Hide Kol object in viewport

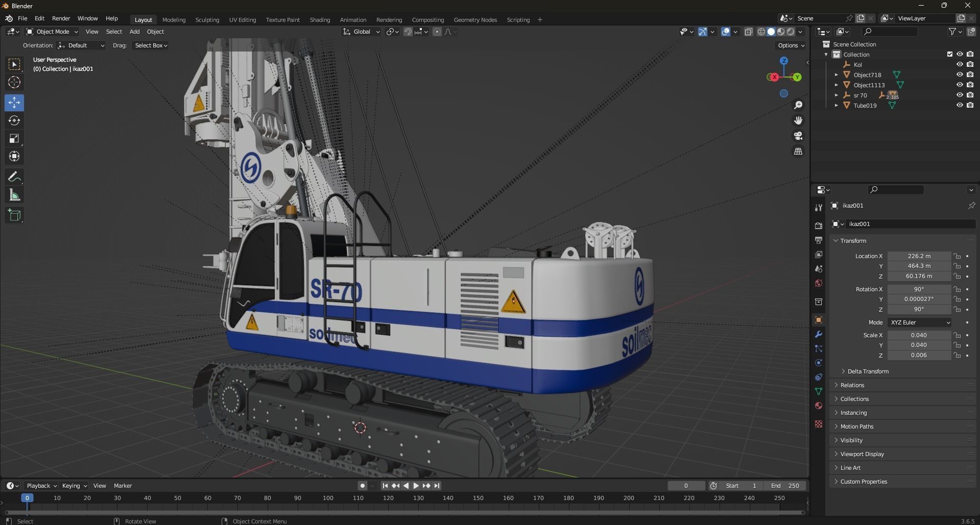click(960, 64)
